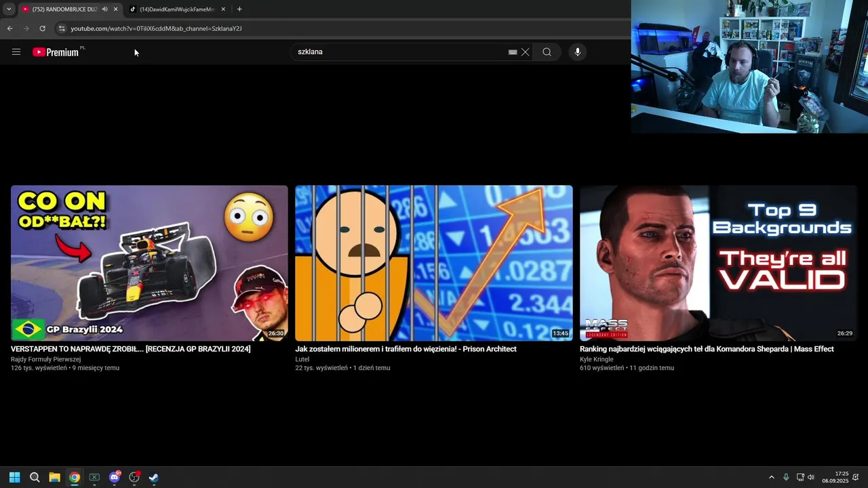Reload the page with the refresh icon
Screen dimensions: 868x488
[x=42, y=28]
